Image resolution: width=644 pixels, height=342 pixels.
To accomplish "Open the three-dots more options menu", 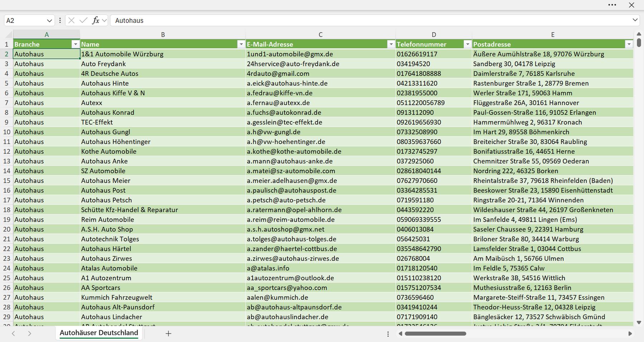I will pos(612,5).
